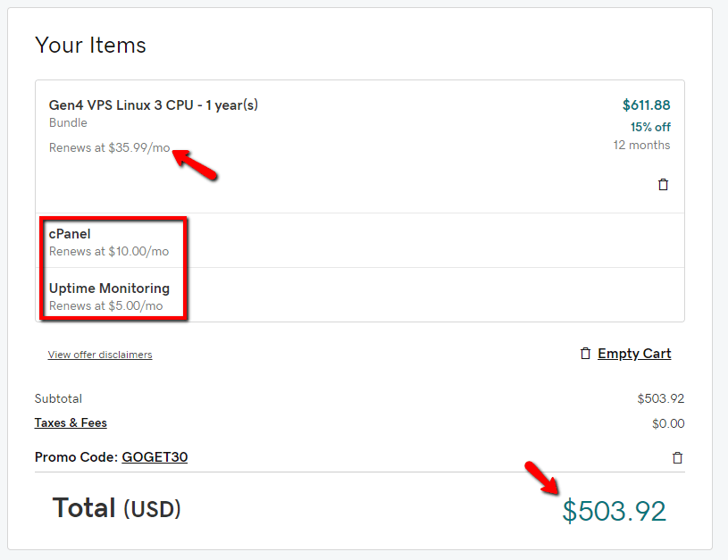Open the View offer disclaimers link
The height and width of the screenshot is (560, 728).
[100, 355]
